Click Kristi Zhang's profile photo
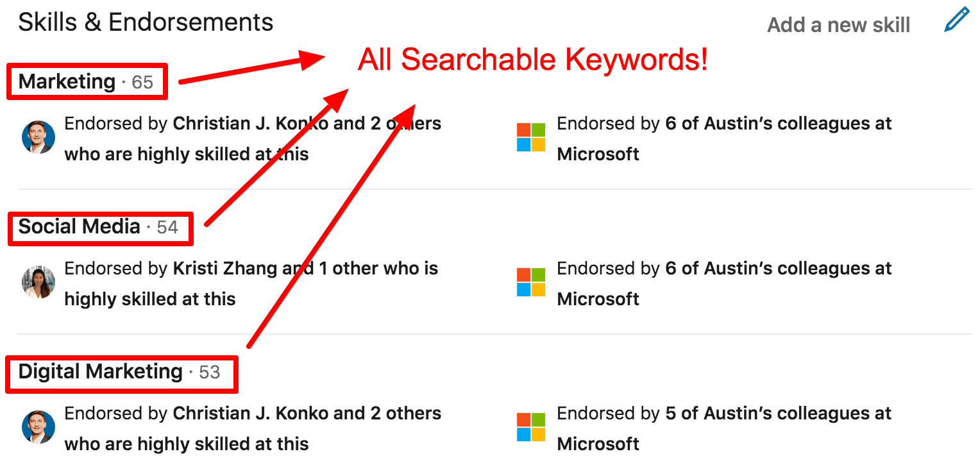 [38, 282]
